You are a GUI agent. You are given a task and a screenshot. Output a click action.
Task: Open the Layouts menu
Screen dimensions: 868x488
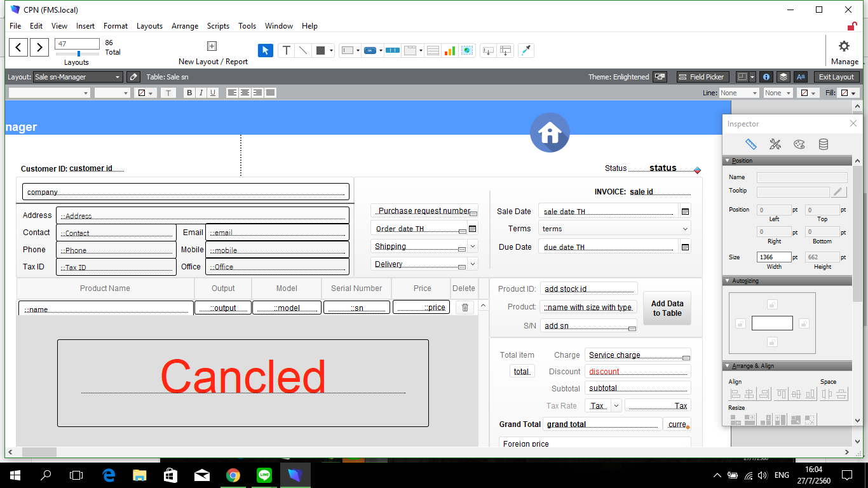pyautogui.click(x=149, y=26)
